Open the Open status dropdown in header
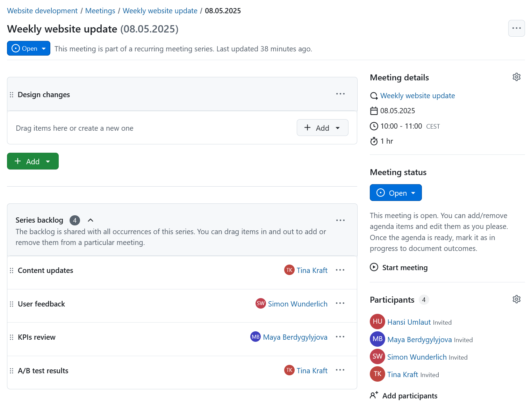This screenshot has height=404, width=532. click(x=43, y=48)
